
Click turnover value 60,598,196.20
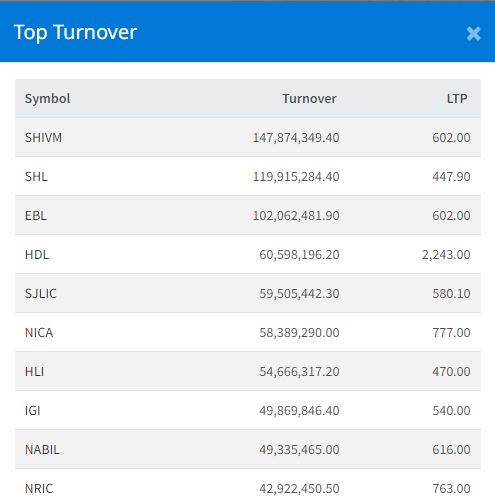[x=299, y=255]
